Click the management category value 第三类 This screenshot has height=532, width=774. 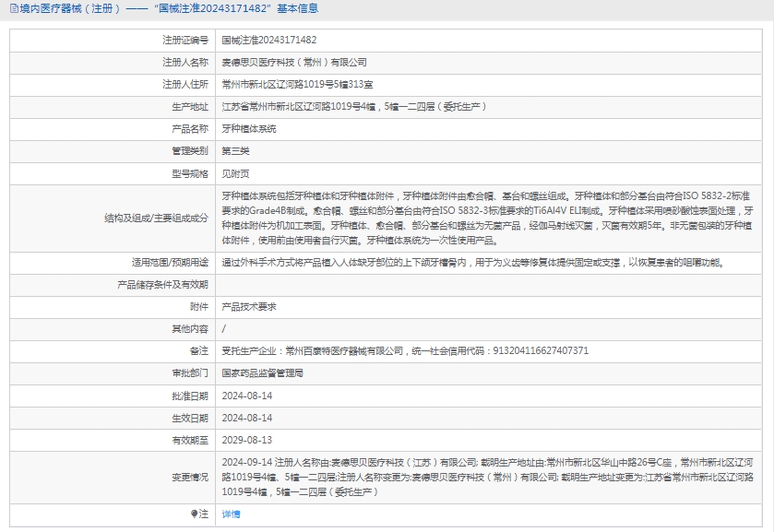tap(236, 151)
